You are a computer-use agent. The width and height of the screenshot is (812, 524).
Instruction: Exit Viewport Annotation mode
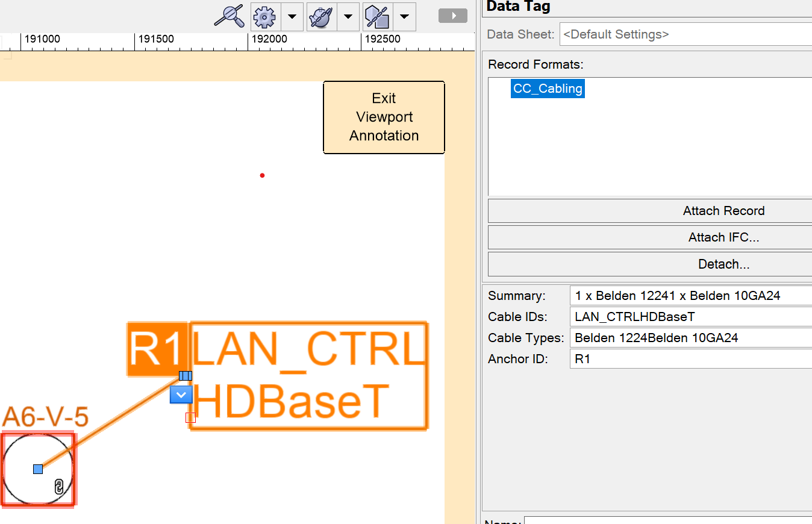point(384,117)
